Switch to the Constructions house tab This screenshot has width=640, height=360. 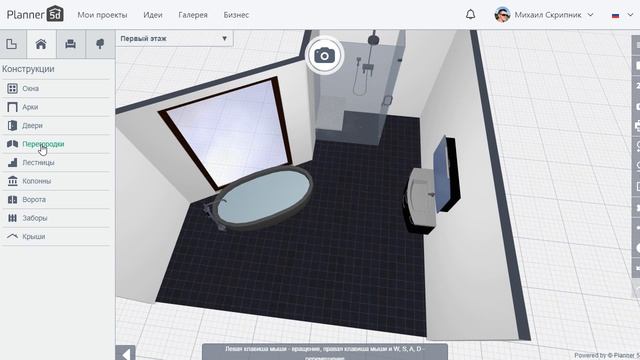[x=41, y=44]
